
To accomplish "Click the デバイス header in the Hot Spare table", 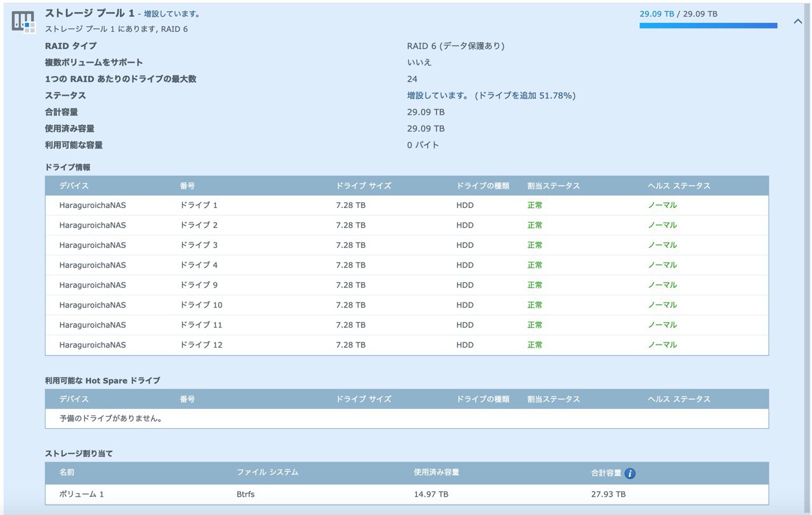I will pos(74,399).
